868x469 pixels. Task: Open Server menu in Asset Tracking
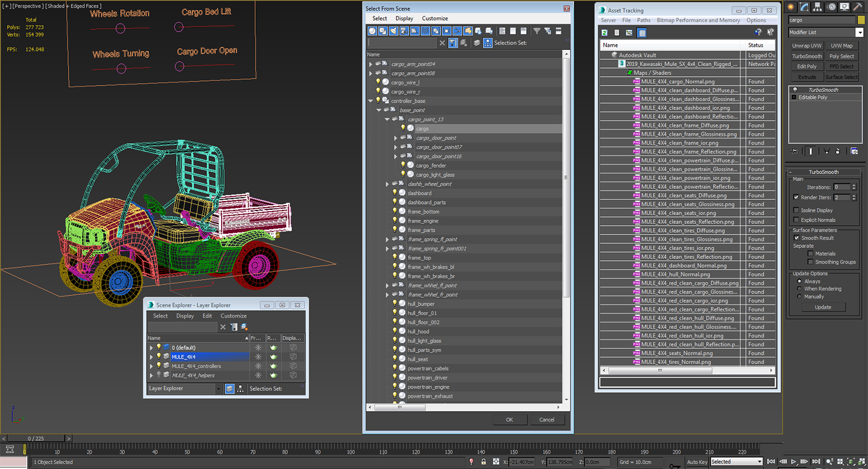tap(608, 20)
